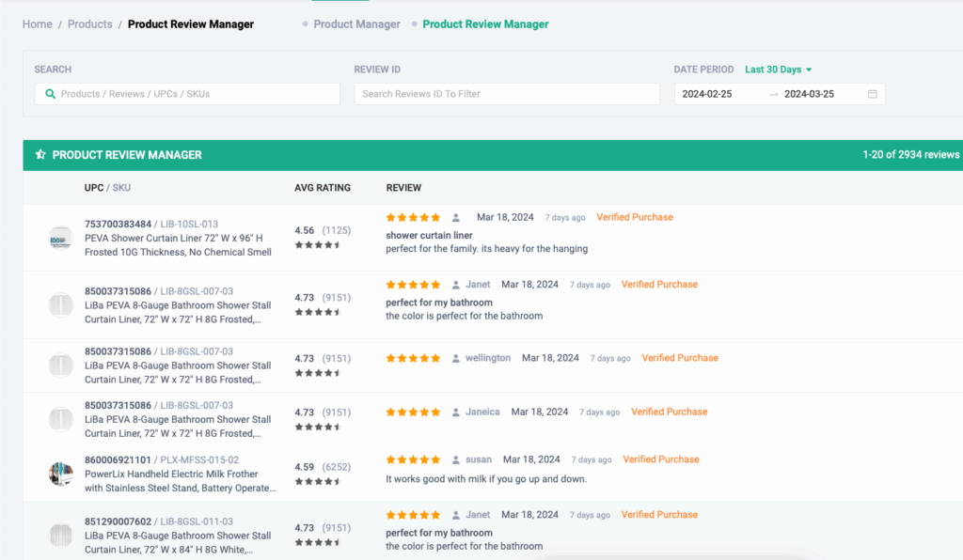The height and width of the screenshot is (560, 963).
Task: Click the calendar icon in date range
Action: [x=872, y=94]
